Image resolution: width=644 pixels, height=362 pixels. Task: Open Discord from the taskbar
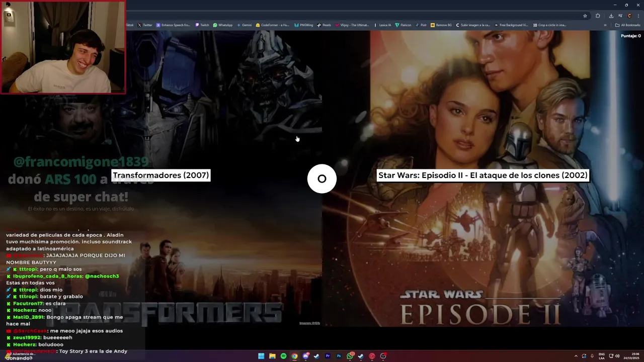pyautogui.click(x=305, y=356)
